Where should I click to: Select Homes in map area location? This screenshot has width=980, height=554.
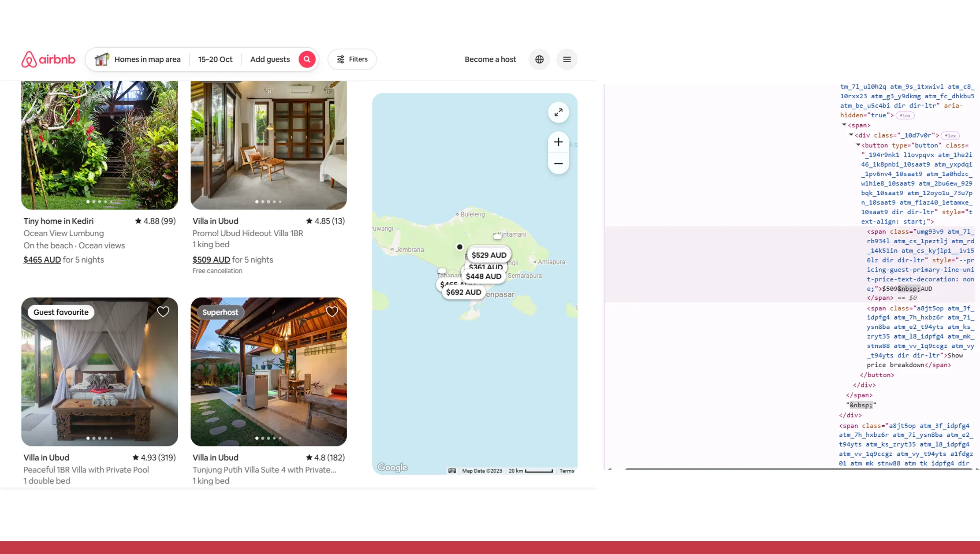click(138, 59)
